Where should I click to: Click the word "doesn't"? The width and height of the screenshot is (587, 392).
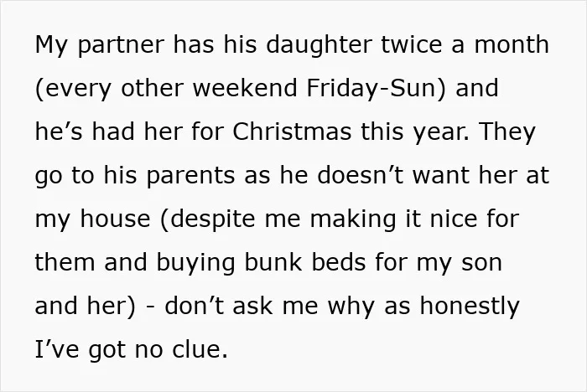point(361,175)
